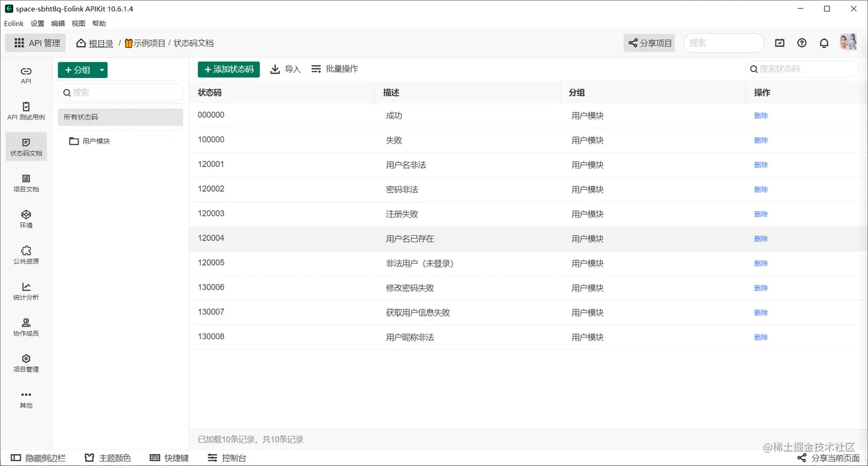Image resolution: width=868 pixels, height=466 pixels.
Task: Open the 环境 (Environment) panel
Action: pos(25,219)
